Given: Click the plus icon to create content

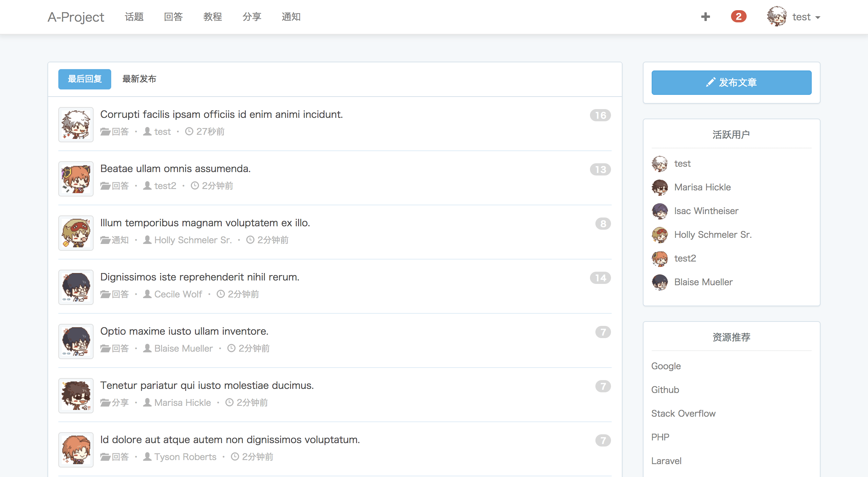Looking at the screenshot, I should pos(706,16).
